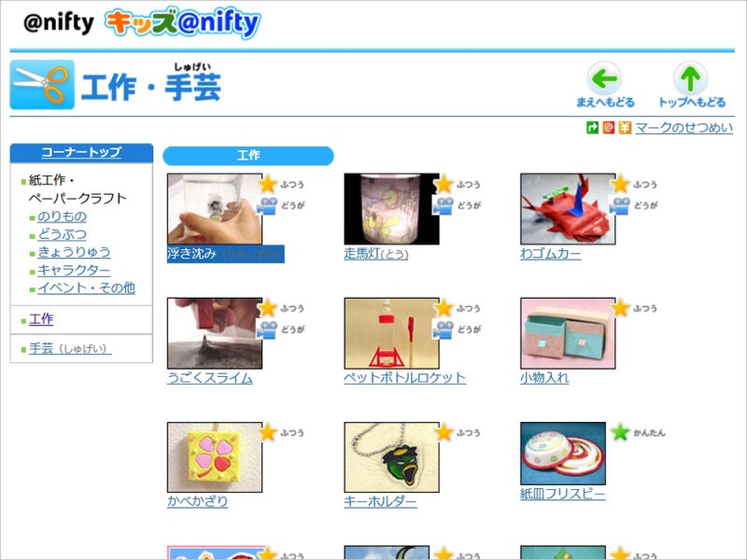The image size is (747, 560).
Task: Select きょうりゅう in the sidebar
Action: (74, 252)
